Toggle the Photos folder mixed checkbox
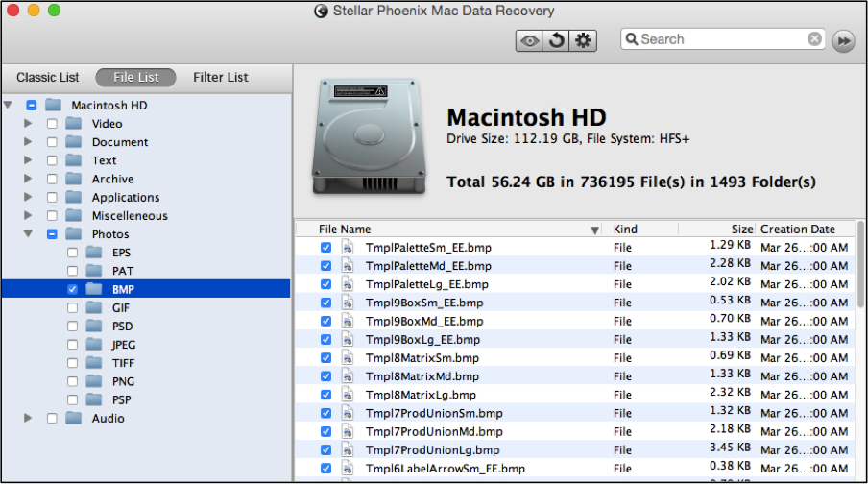 (x=52, y=233)
